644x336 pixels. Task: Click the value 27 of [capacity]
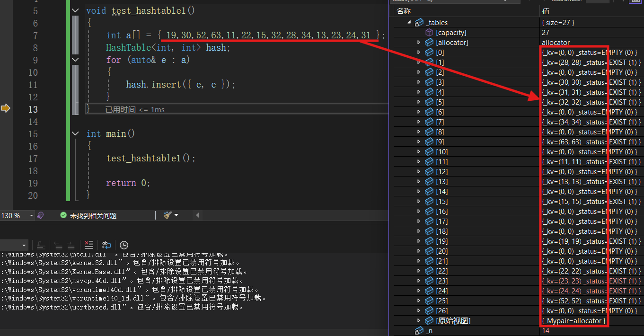click(x=546, y=33)
